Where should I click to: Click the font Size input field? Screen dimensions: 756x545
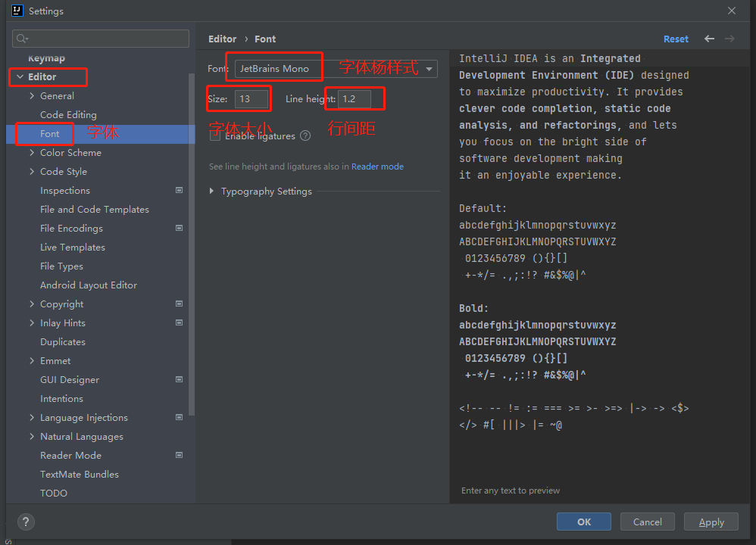(x=251, y=99)
